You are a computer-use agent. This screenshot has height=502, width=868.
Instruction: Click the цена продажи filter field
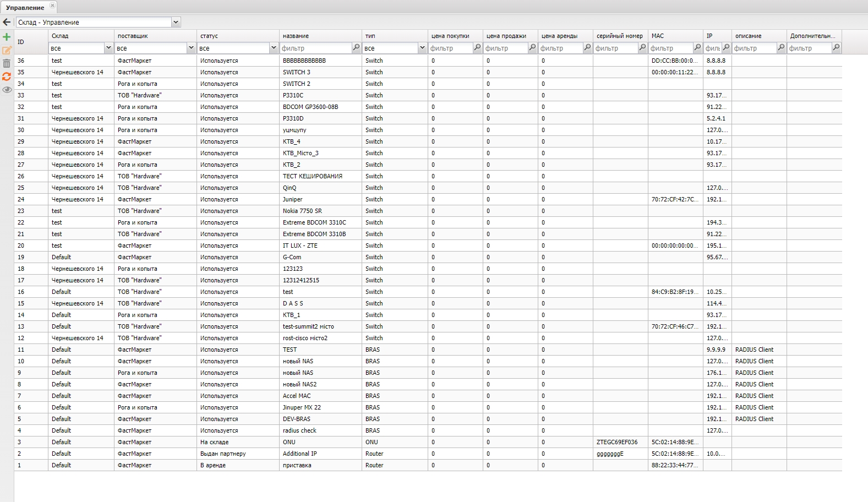(505, 48)
